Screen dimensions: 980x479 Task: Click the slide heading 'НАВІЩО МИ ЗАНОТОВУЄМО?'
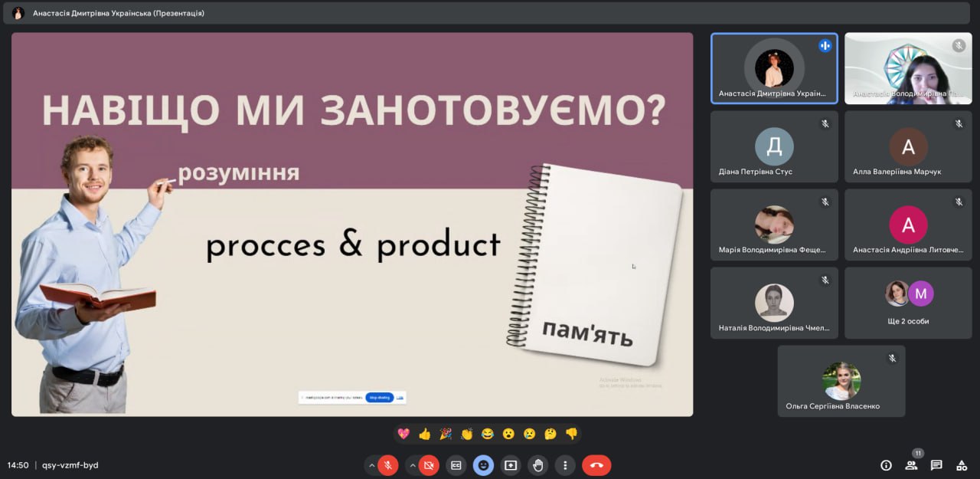(353, 110)
